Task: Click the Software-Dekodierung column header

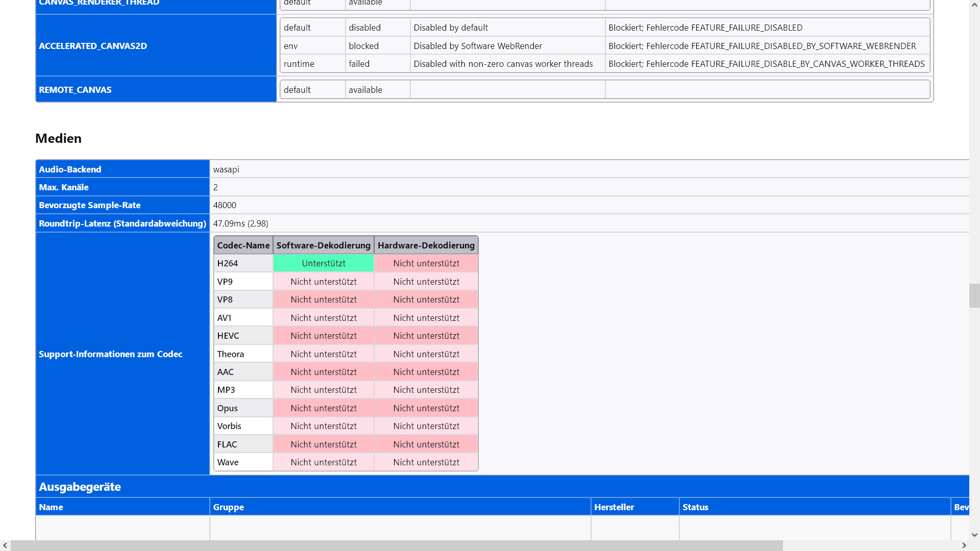Action: coord(323,245)
